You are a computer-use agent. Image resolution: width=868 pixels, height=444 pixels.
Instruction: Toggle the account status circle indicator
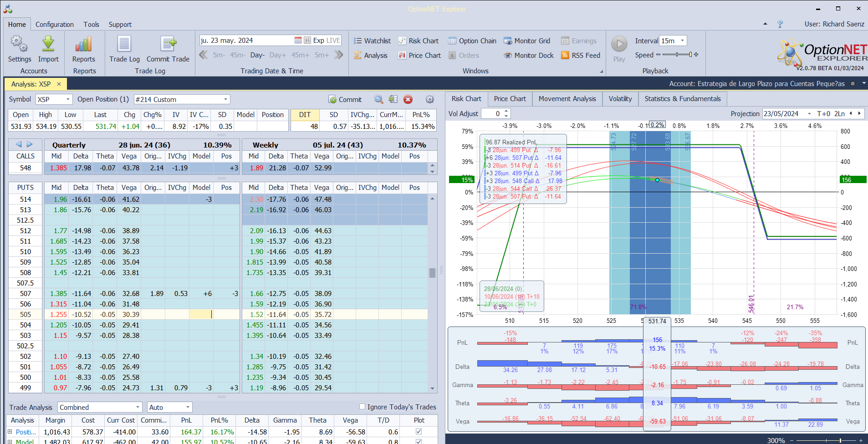[x=853, y=84]
